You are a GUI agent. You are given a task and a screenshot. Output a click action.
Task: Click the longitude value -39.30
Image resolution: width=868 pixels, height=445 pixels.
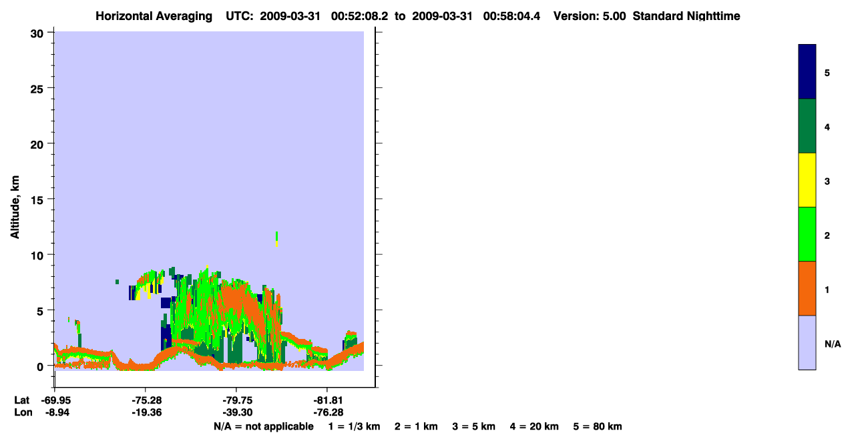point(236,413)
